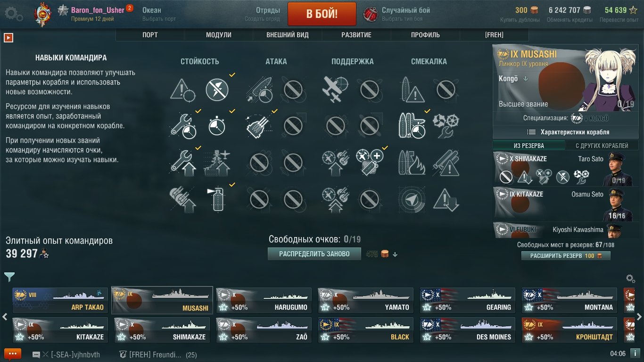The width and height of the screenshot is (644, 362).
Task: Switch to the МОДУЛИ tab
Action: point(219,35)
